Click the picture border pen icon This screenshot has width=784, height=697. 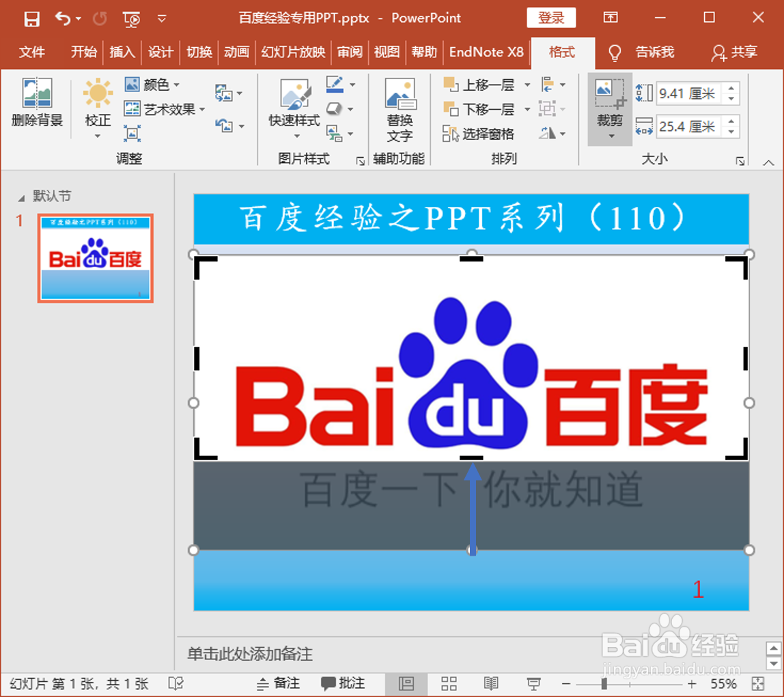[335, 85]
